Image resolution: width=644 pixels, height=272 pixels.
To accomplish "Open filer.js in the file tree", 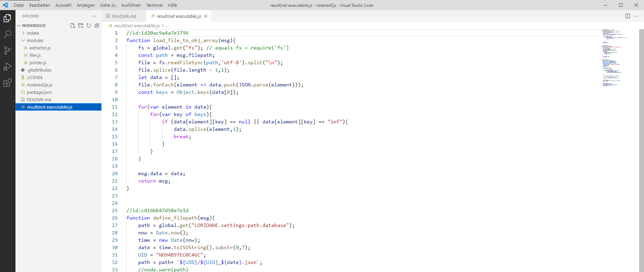I will (x=58, y=55).
